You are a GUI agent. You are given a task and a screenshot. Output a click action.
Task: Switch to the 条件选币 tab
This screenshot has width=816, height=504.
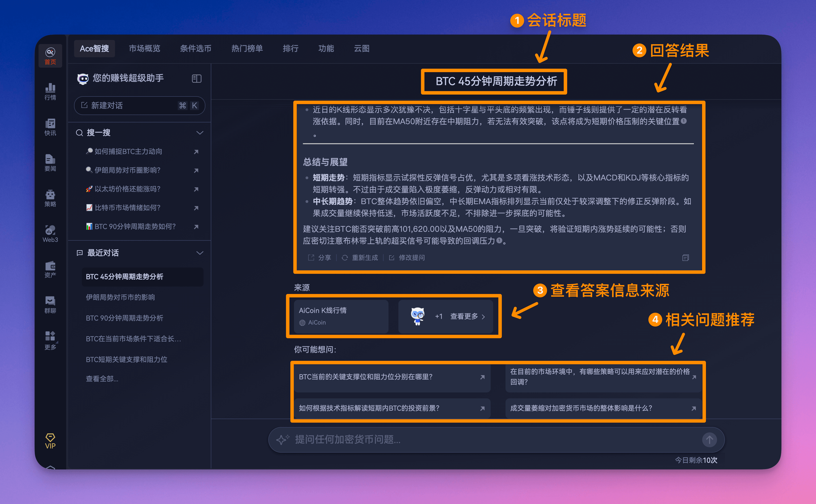pyautogui.click(x=196, y=49)
